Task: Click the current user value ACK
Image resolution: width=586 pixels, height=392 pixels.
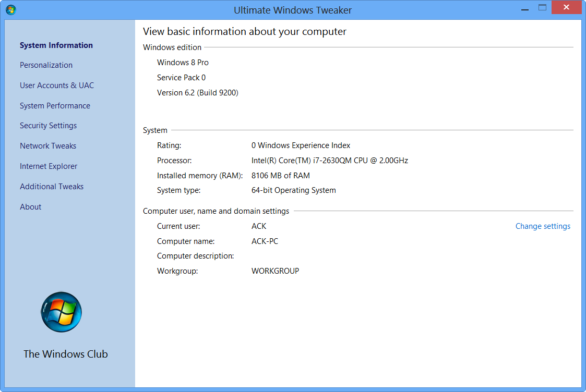Action: tap(259, 226)
